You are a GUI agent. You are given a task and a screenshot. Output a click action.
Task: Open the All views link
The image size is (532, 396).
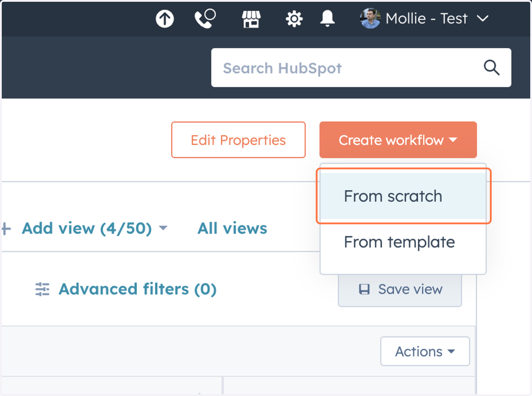[x=232, y=229]
